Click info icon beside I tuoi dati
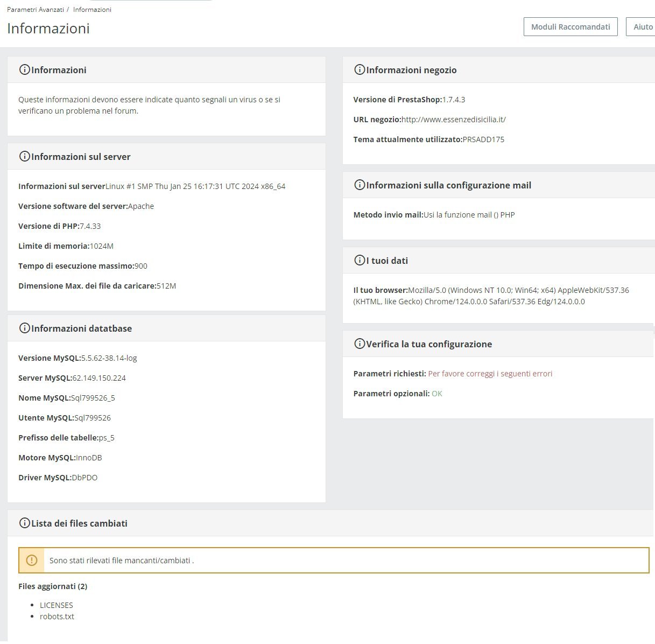The height and width of the screenshot is (644, 655). [360, 260]
